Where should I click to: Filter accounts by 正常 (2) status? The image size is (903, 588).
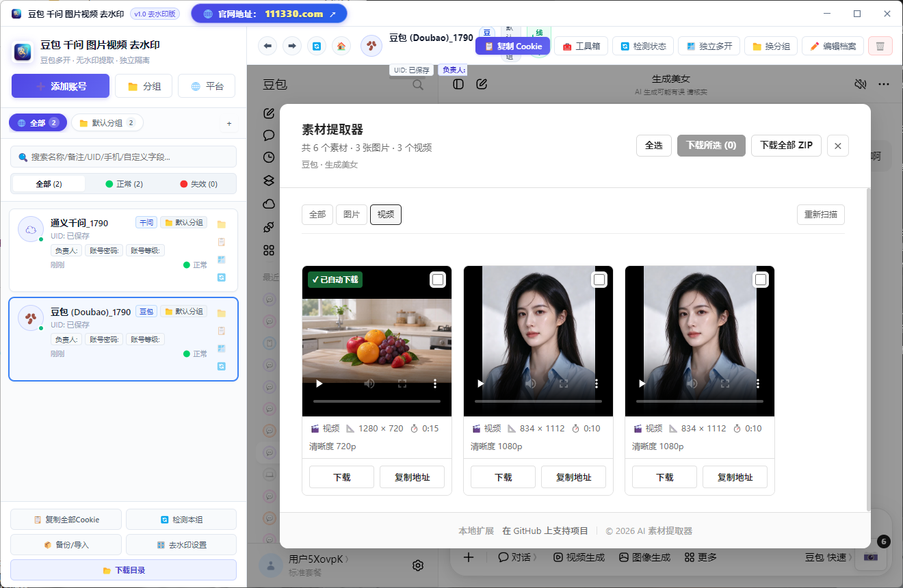124,184
